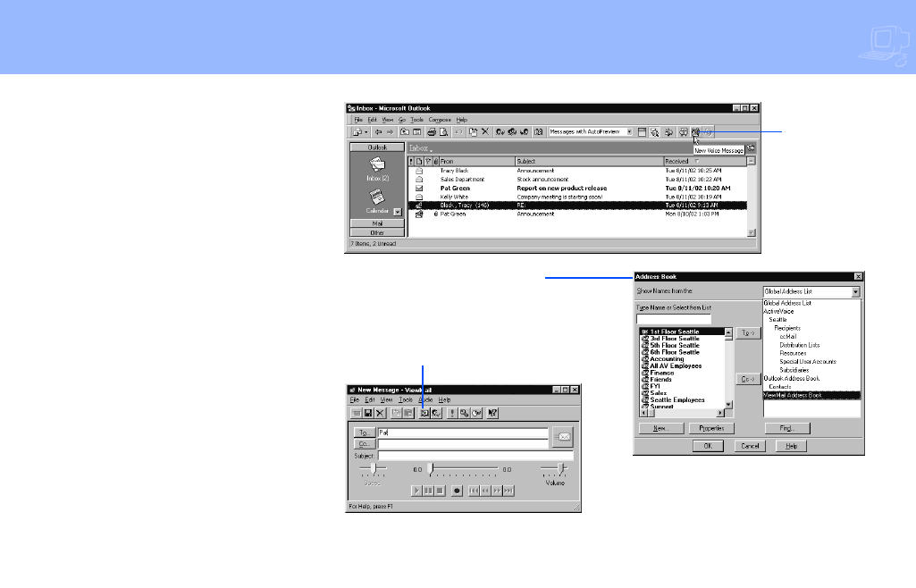Click Properties in the Address Book dialog
The image size is (916, 588).
[711, 429]
